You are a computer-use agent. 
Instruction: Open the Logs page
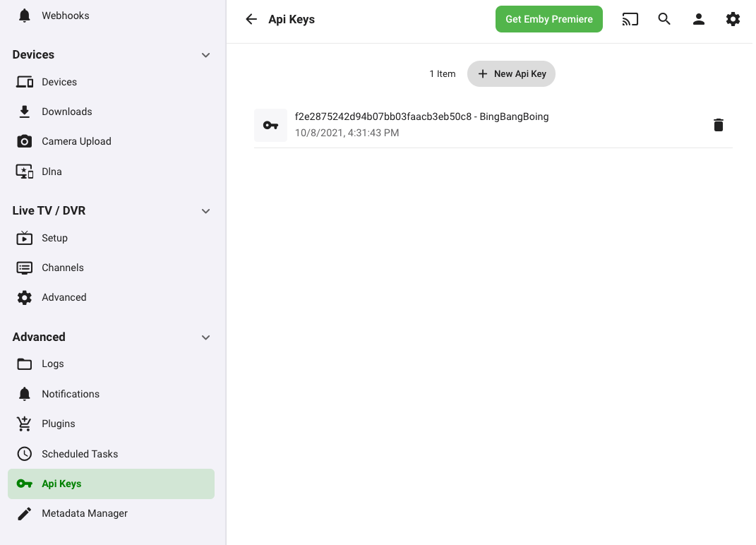tap(52, 364)
